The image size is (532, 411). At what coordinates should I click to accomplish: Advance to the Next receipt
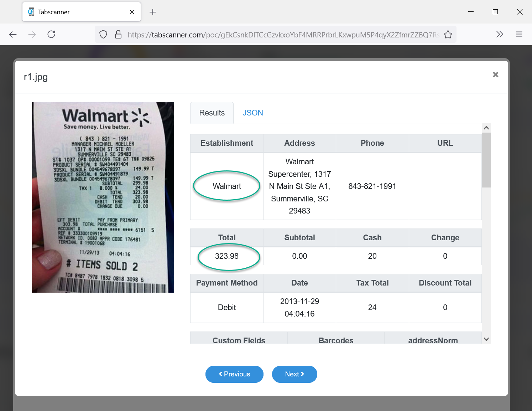point(294,374)
